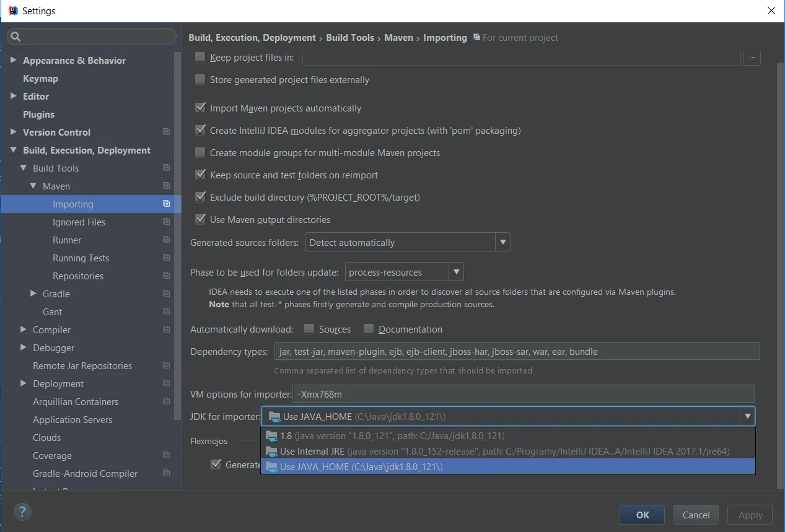Click the OK button
Screen dimensions: 785x532
click(x=642, y=515)
